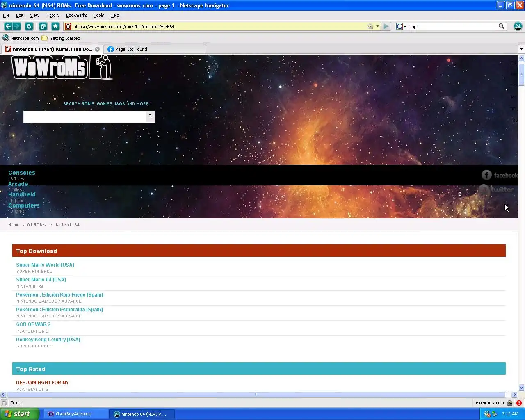Screen dimensions: 525x420
Task: Open the search engine chooser dropdown
Action: click(401, 26)
